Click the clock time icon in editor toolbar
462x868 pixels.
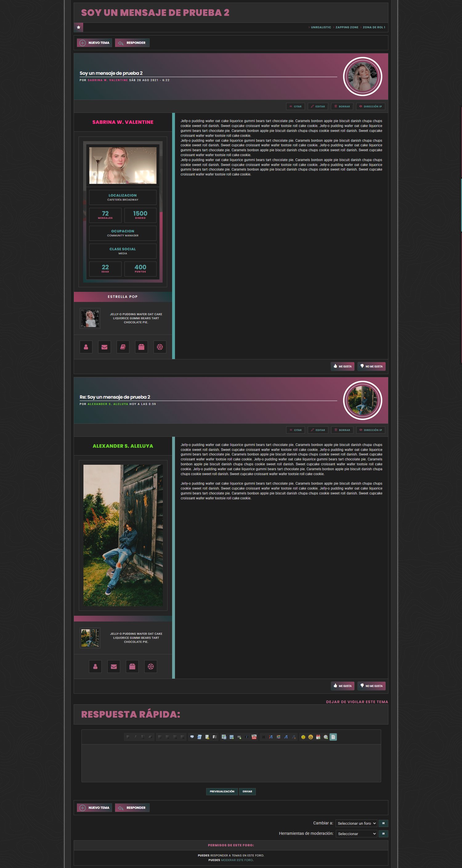pos(326,737)
